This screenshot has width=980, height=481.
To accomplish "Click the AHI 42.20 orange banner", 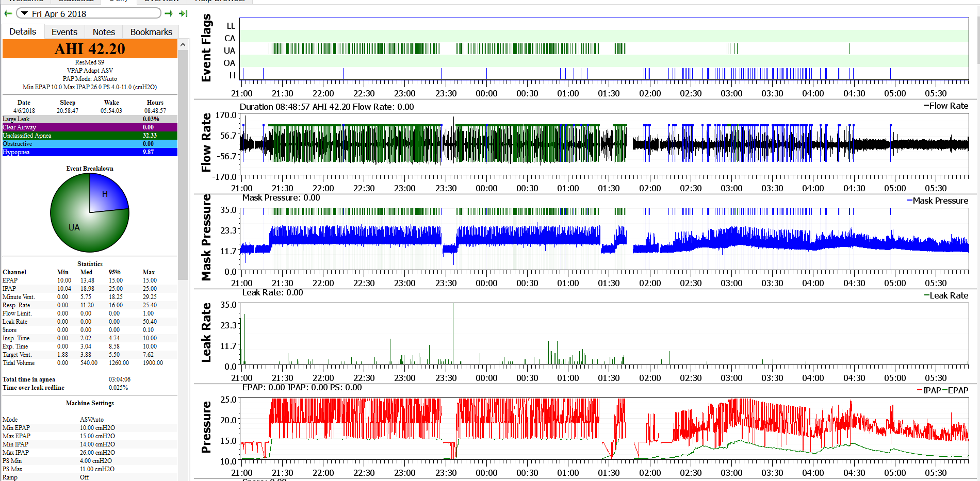I will pos(90,49).
